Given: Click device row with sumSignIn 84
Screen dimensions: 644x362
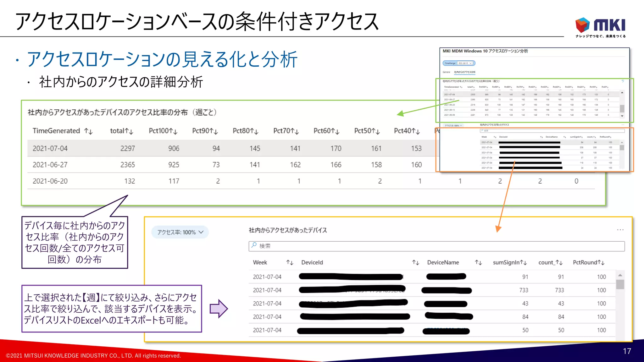Looking at the screenshot, I should pyautogui.click(x=432, y=317).
